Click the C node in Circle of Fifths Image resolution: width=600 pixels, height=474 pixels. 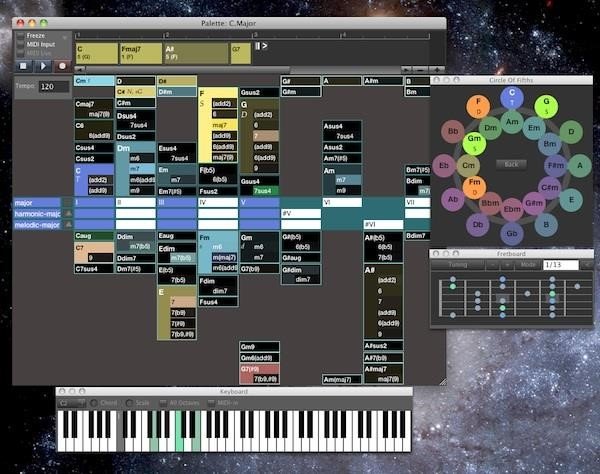pos(512,97)
